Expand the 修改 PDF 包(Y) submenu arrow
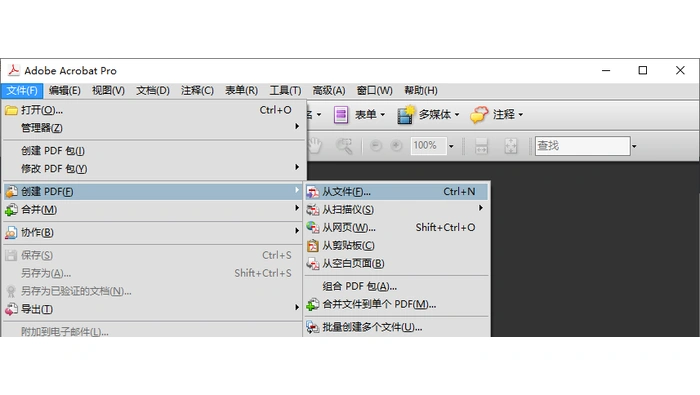The height and width of the screenshot is (395, 700). (297, 167)
